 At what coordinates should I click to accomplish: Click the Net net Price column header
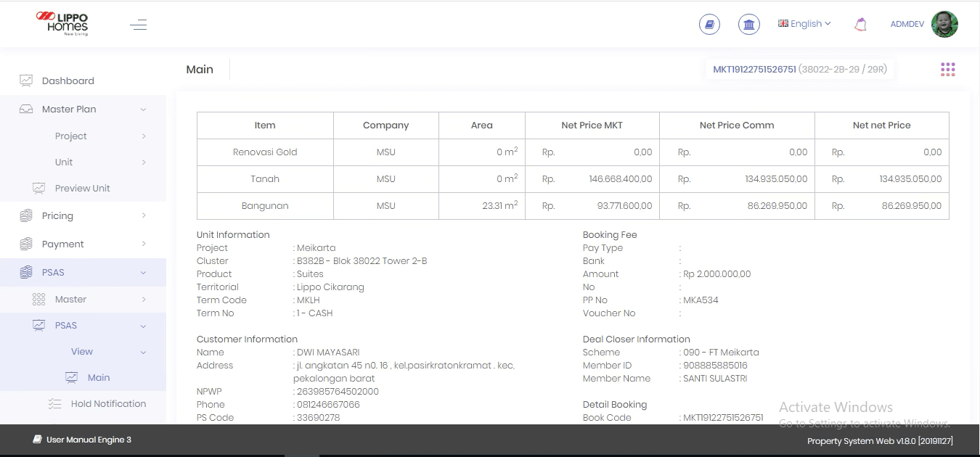point(881,125)
